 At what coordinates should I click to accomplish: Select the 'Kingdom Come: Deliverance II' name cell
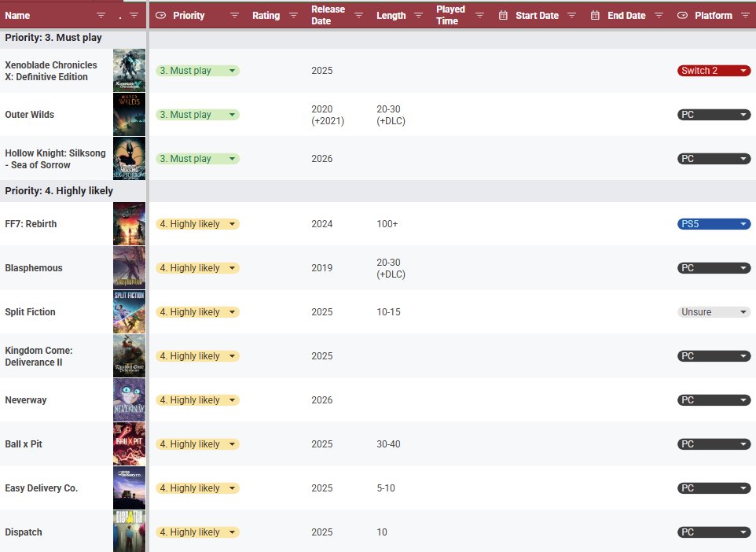point(57,355)
